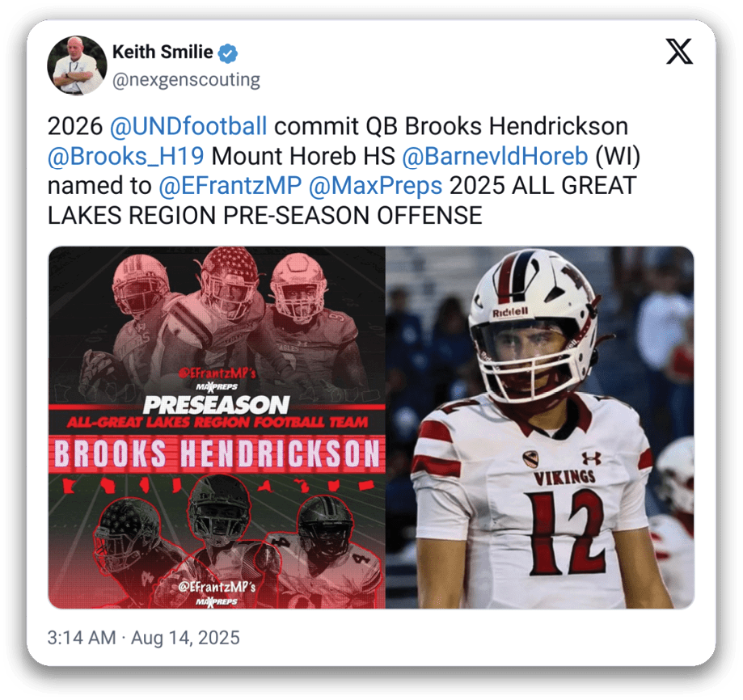Open the @UNDfootball mention
Image resolution: width=743 pixels, height=700 pixels.
[x=188, y=126]
